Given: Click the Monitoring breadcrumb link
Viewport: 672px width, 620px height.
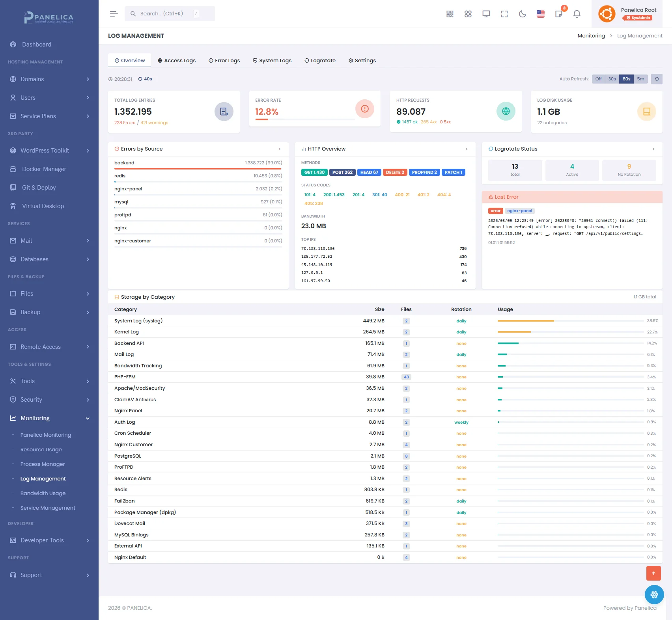Looking at the screenshot, I should coord(591,36).
